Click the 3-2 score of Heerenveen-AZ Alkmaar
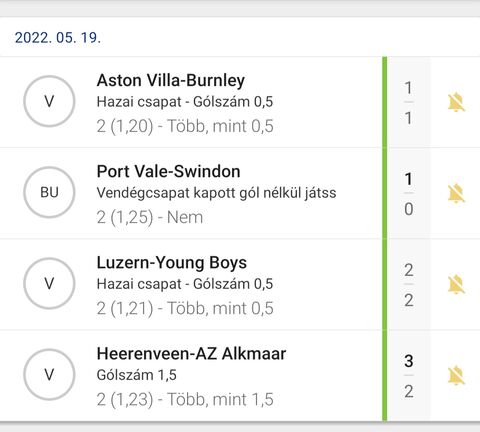 coord(409,376)
